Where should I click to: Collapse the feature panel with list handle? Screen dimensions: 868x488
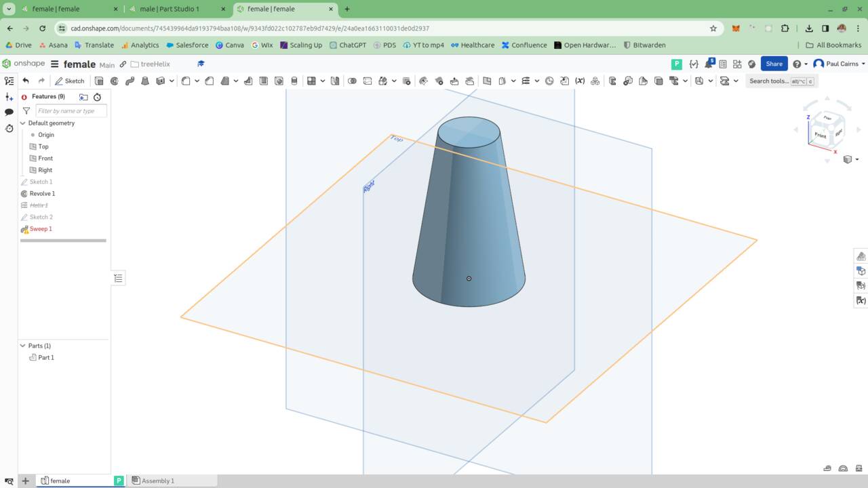(x=118, y=278)
